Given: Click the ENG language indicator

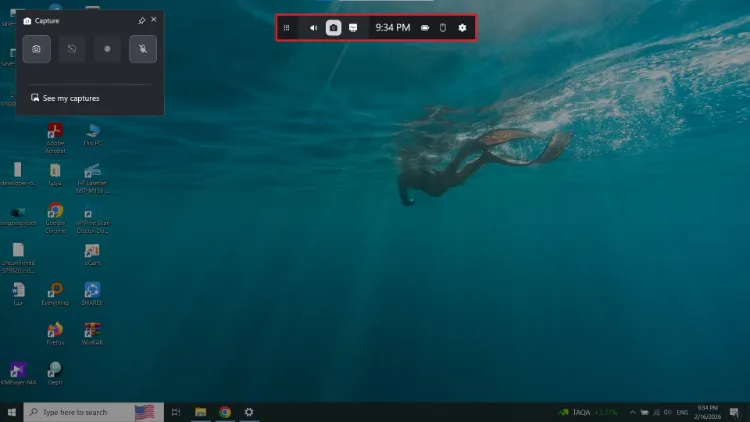Looking at the screenshot, I should (x=682, y=412).
